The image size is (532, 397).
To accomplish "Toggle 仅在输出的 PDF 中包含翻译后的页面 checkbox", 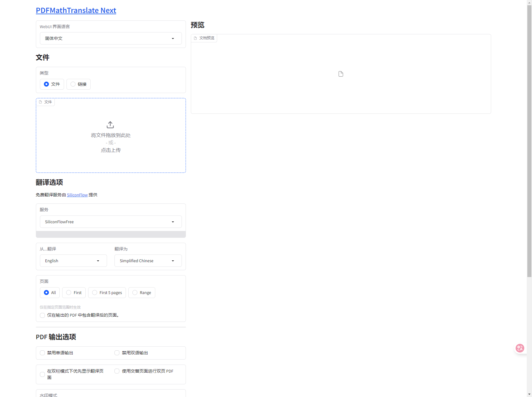I will point(42,315).
